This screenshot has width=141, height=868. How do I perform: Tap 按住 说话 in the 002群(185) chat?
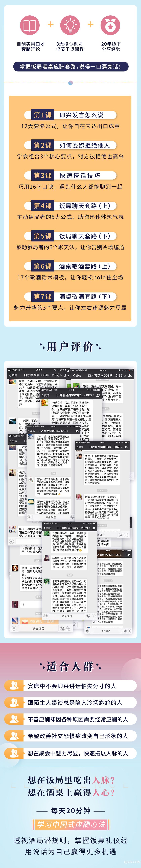(106, 631)
